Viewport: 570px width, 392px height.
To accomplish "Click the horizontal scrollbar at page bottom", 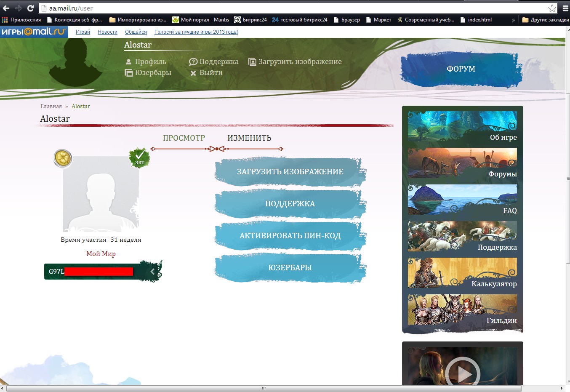I will coord(264,388).
